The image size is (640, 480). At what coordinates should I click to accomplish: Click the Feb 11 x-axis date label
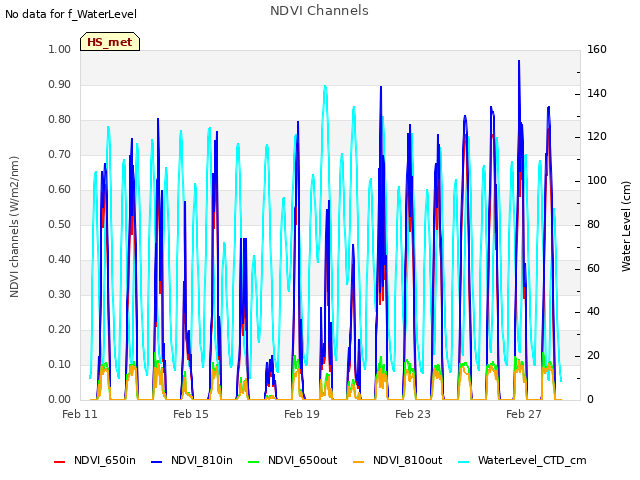80,414
